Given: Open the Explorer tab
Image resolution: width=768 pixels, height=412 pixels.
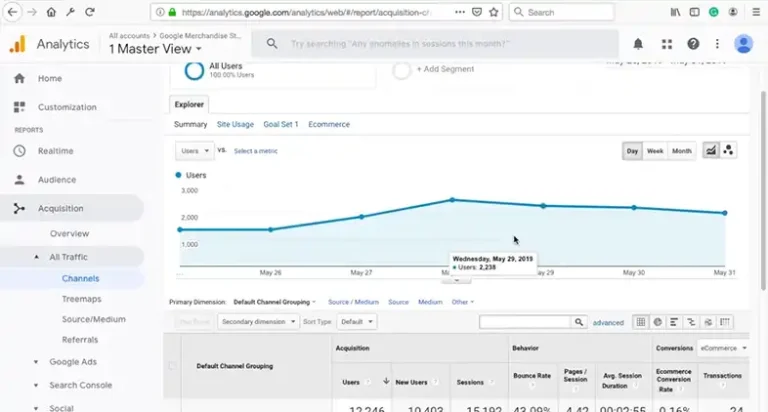Looking at the screenshot, I should [x=189, y=104].
